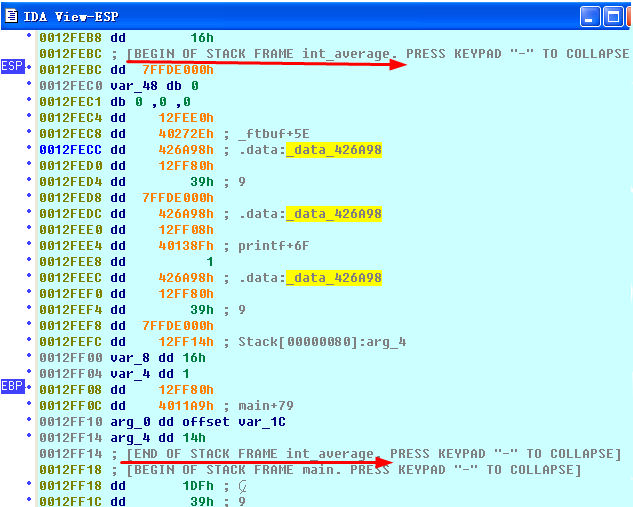Click value 39h at 0012FF1C
633x507 pixels.
point(202,502)
